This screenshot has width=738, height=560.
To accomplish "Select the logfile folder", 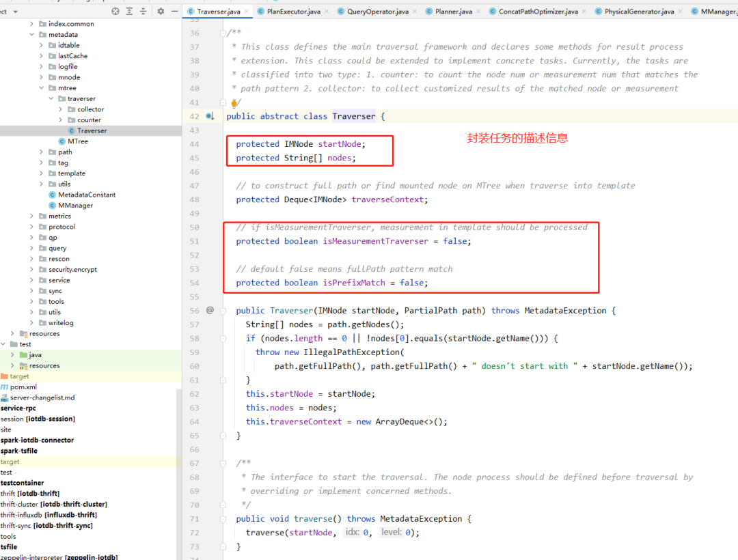I will point(68,66).
